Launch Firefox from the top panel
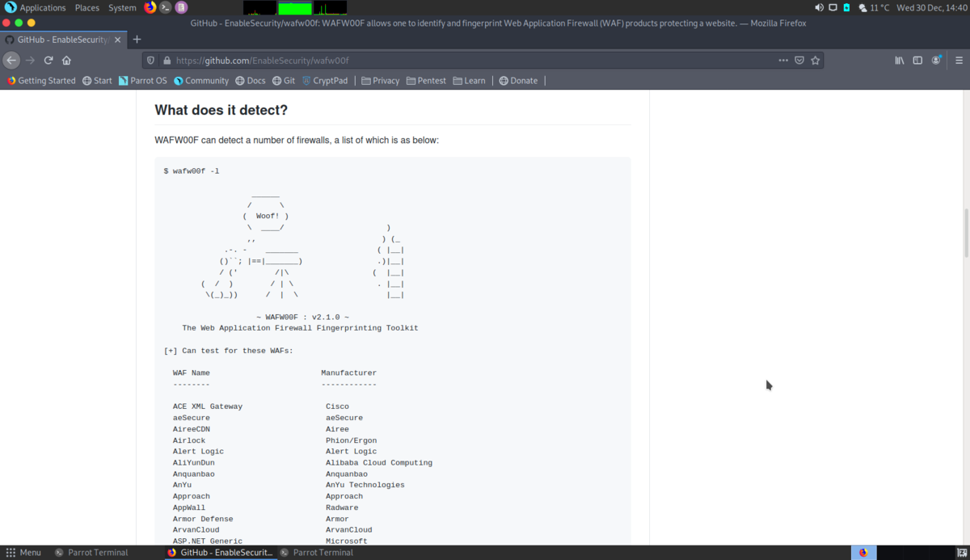Viewport: 970px width, 560px height. (150, 7)
